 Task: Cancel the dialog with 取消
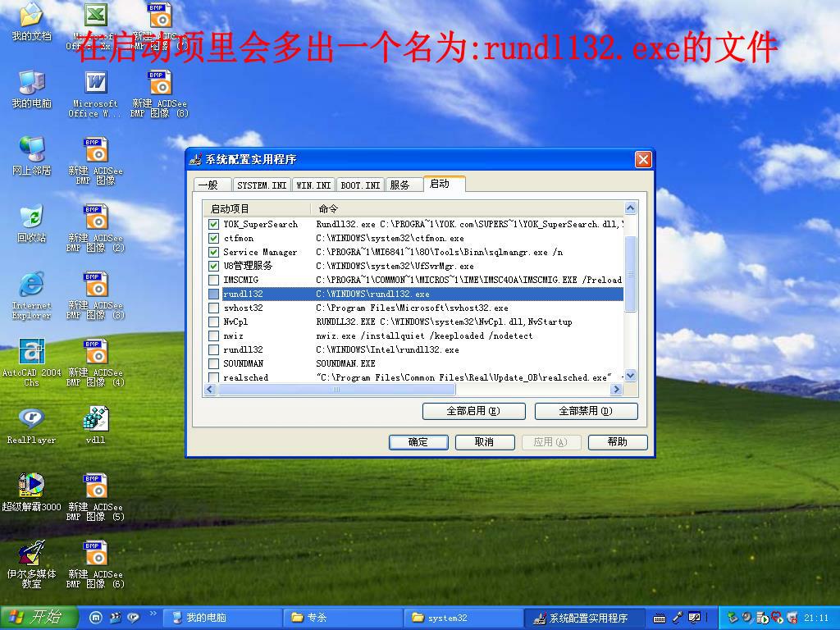(x=485, y=442)
